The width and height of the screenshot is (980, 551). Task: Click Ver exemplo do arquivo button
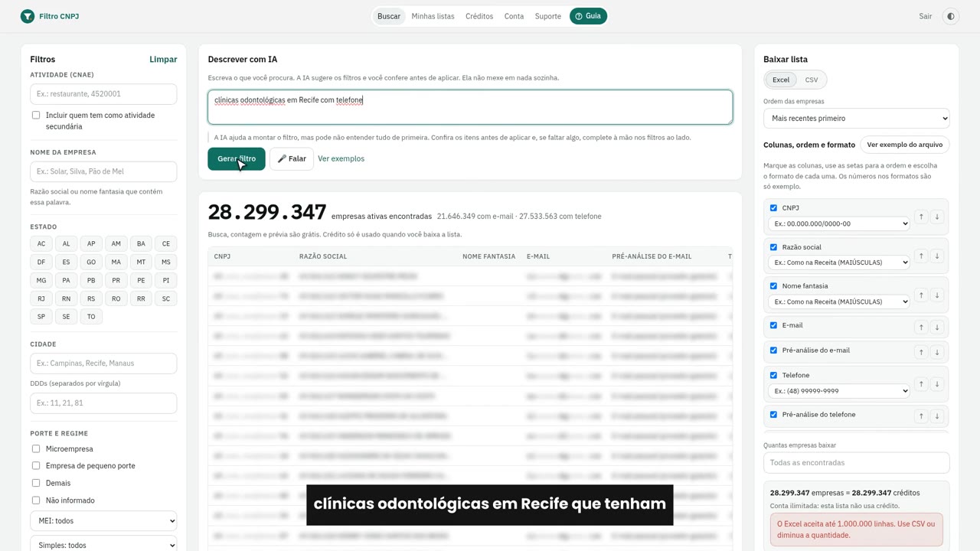[905, 145]
